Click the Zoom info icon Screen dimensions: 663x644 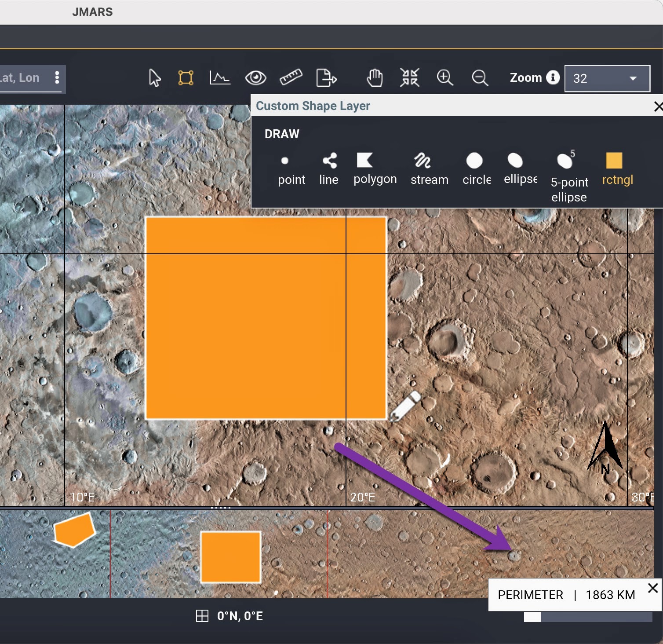tap(553, 77)
